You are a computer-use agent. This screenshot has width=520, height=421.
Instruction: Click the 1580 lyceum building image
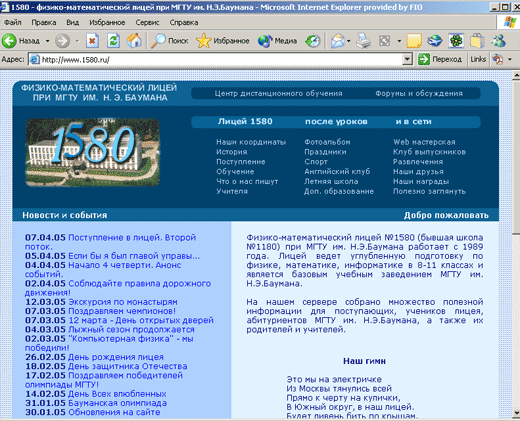tap(93, 152)
